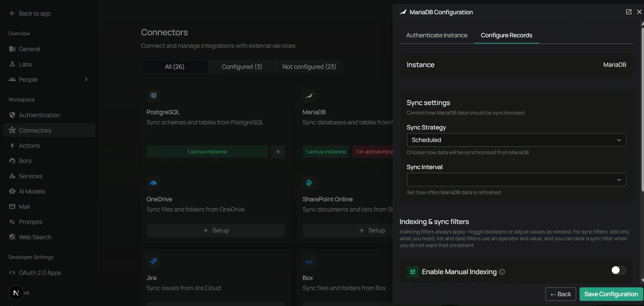Switch to Authenticate Instance tab

[436, 35]
